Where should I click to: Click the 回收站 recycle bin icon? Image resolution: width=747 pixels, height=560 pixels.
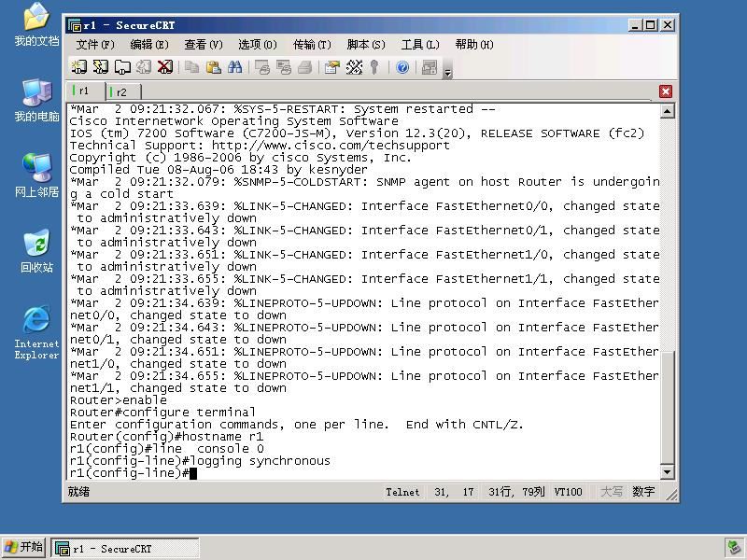(36, 251)
